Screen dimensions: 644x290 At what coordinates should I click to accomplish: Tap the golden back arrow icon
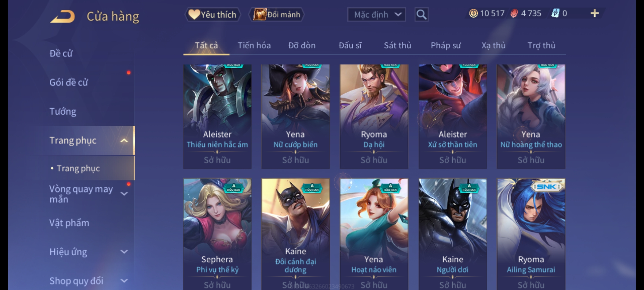(x=63, y=16)
